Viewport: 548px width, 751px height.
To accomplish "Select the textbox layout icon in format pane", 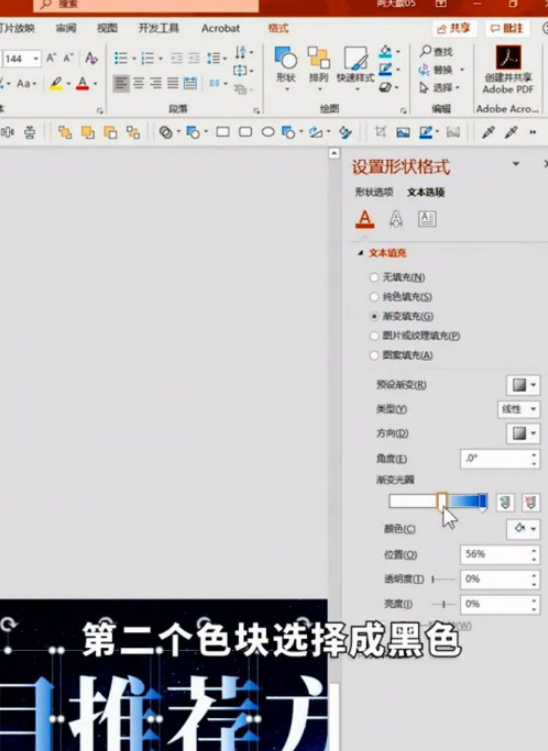I will pyautogui.click(x=427, y=219).
